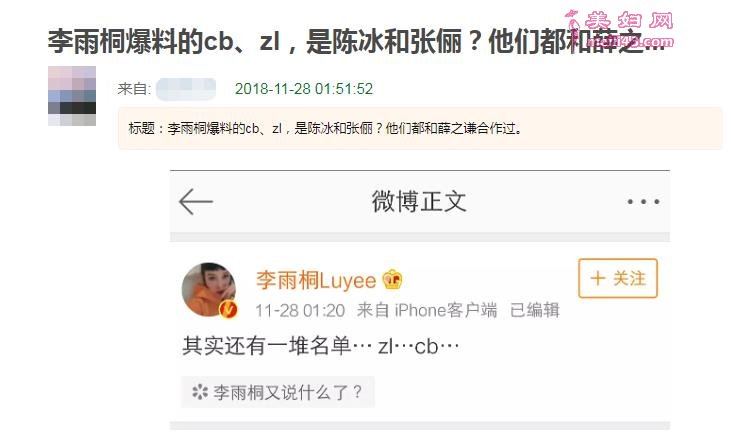Open 李雨桐Luyee profile avatar
The width and height of the screenshot is (731, 447).
208,289
